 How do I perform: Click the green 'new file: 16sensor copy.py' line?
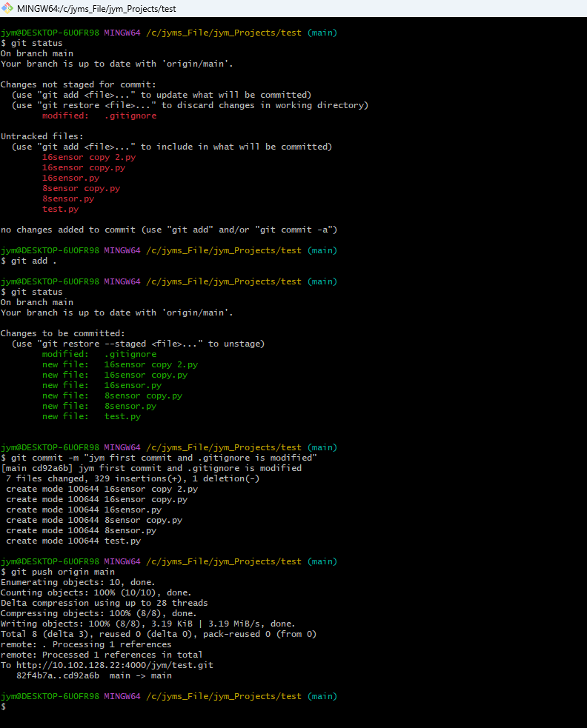pyautogui.click(x=115, y=375)
